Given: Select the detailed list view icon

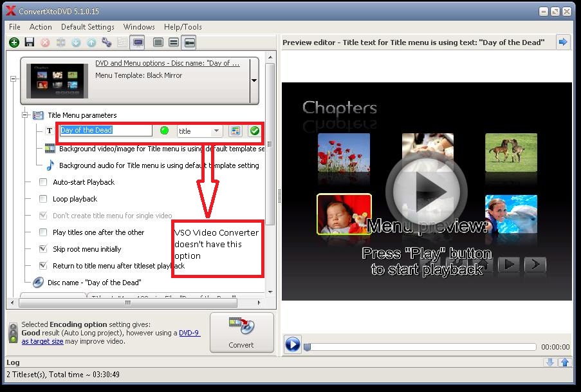Looking at the screenshot, I should [158, 42].
